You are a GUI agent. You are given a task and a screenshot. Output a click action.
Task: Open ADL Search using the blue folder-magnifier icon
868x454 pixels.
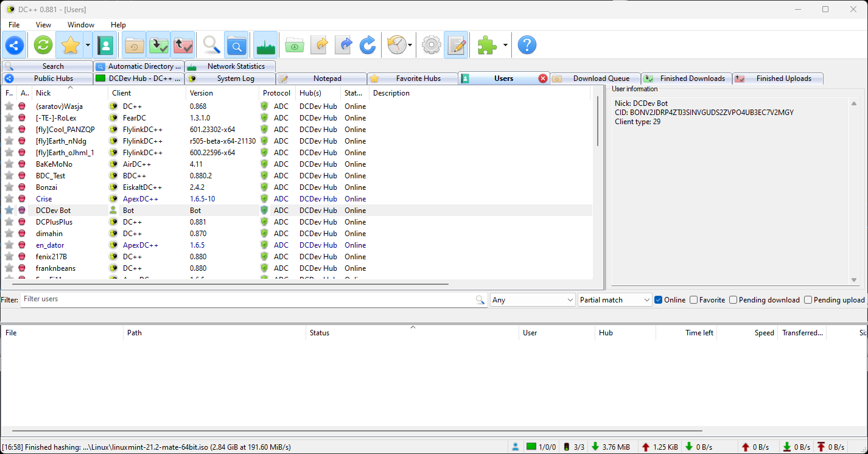236,45
